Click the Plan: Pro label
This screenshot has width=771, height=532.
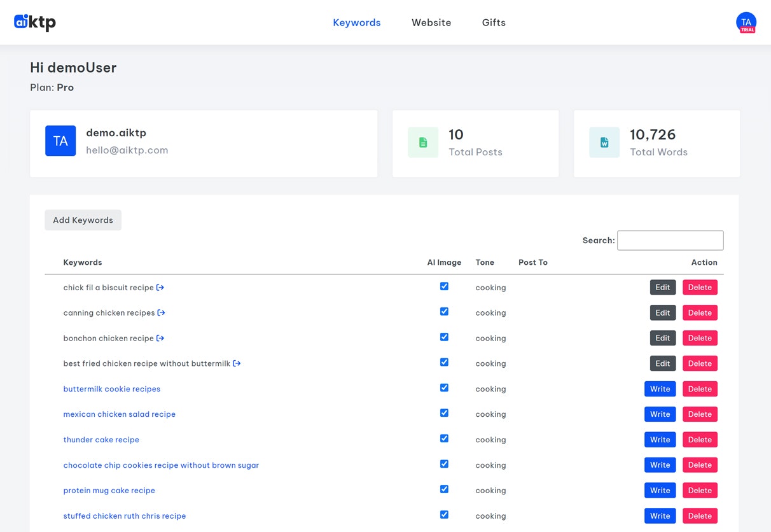coord(52,88)
